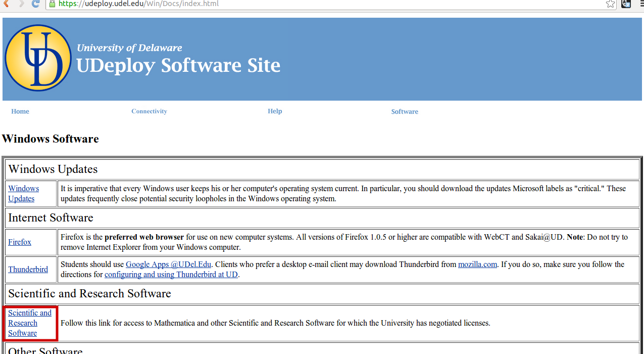Open the Help nav item
Image resolution: width=644 pixels, height=354 pixels.
coord(275,111)
